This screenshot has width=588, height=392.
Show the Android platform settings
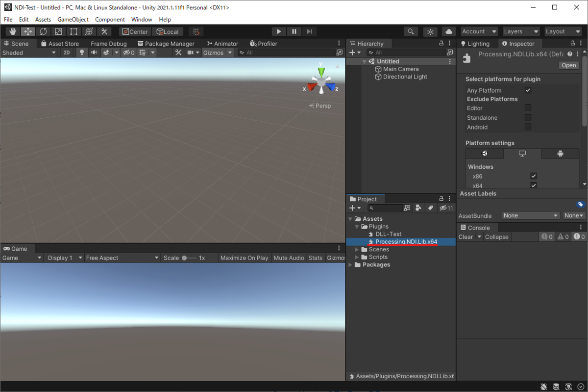click(x=560, y=154)
